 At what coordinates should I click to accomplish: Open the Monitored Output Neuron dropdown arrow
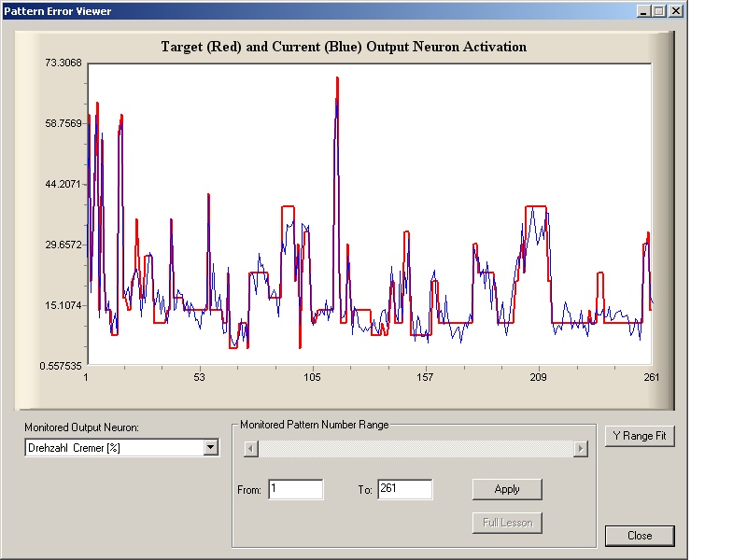210,448
